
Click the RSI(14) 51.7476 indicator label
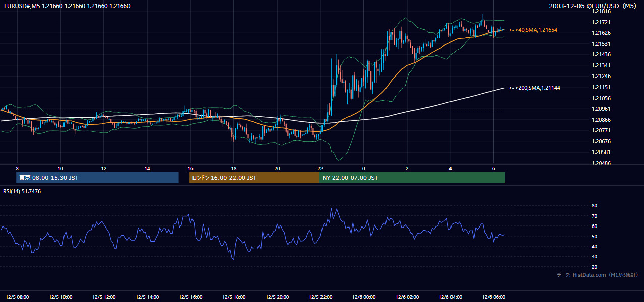pyautogui.click(x=22, y=191)
